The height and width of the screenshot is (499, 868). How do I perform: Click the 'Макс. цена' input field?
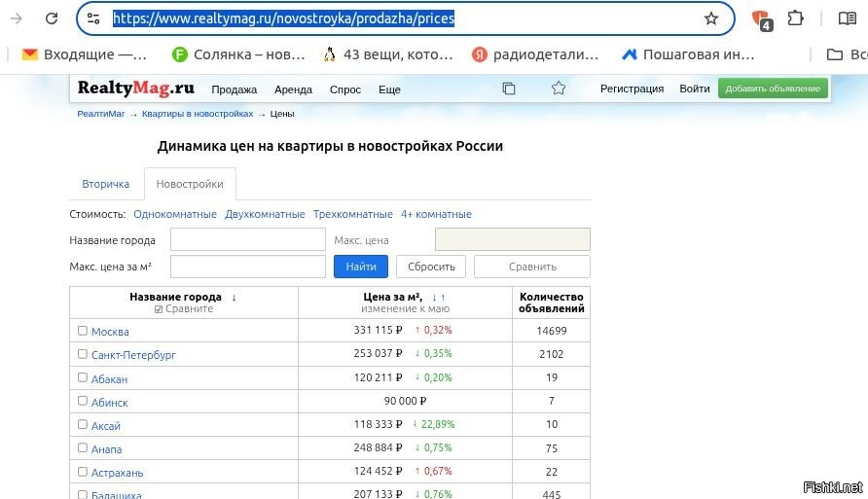(x=513, y=239)
